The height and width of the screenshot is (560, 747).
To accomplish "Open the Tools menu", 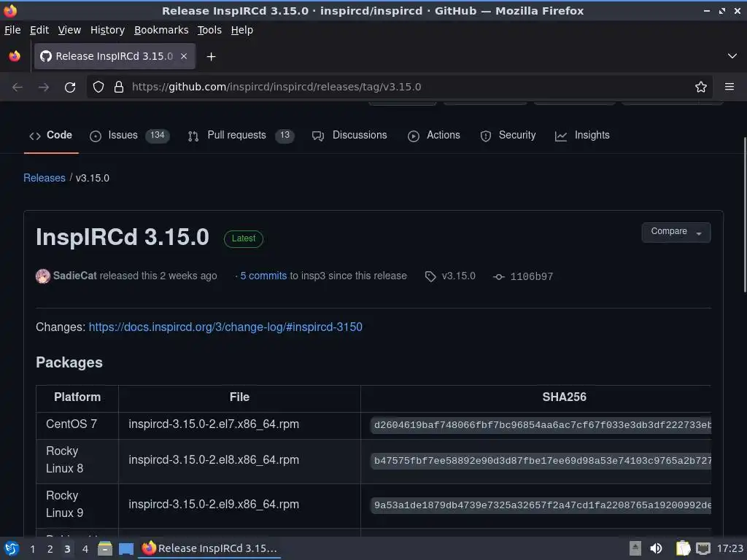I will (x=209, y=30).
